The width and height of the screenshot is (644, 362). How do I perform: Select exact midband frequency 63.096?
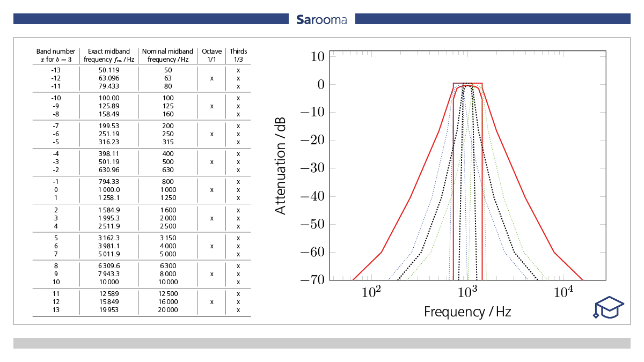coord(109,78)
